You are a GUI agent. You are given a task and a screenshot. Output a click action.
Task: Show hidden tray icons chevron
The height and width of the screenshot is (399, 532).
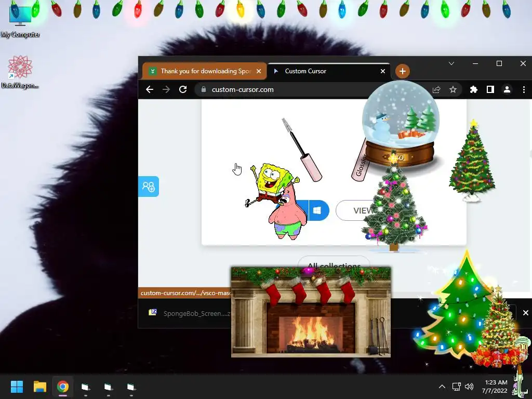click(442, 387)
